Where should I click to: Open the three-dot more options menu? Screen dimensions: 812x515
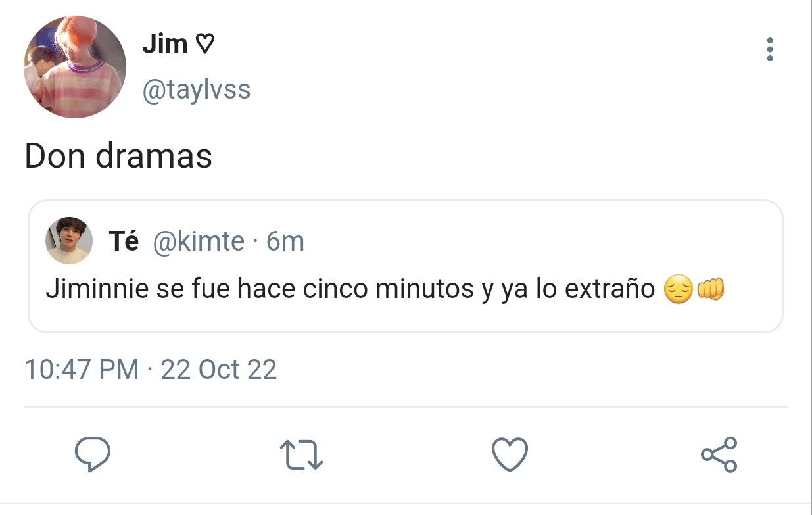tap(770, 50)
